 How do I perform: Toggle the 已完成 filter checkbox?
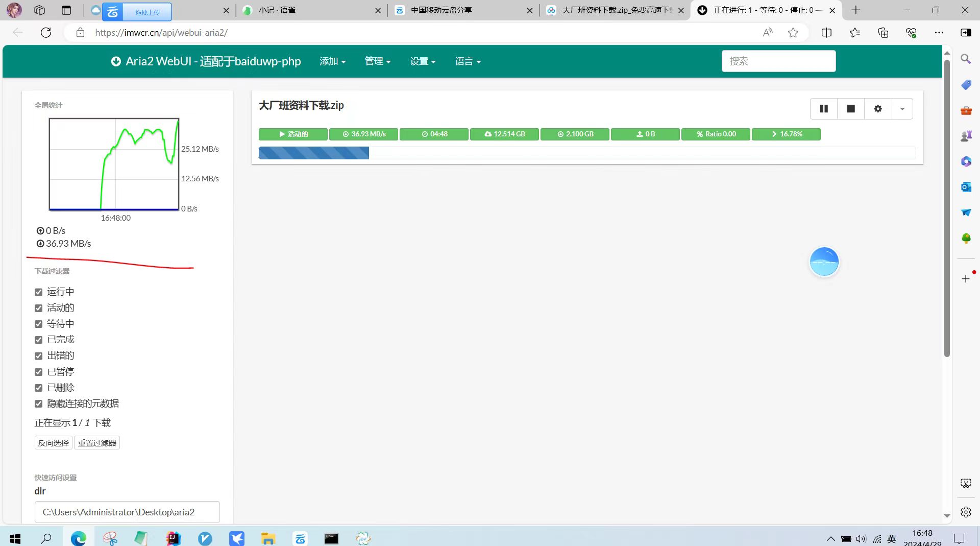click(38, 340)
